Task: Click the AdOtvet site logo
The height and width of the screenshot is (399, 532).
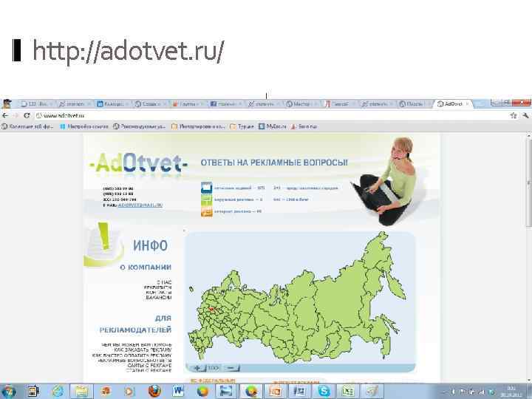Action: (138, 163)
